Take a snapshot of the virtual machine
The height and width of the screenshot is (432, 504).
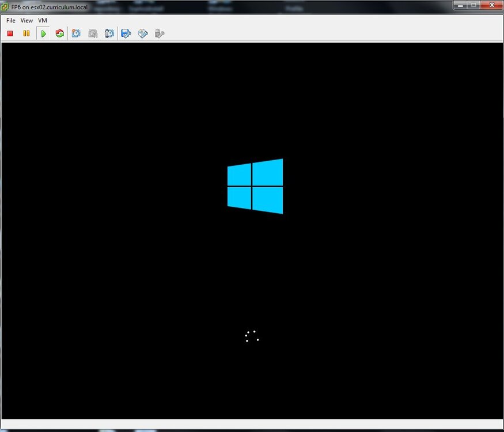[x=76, y=33]
